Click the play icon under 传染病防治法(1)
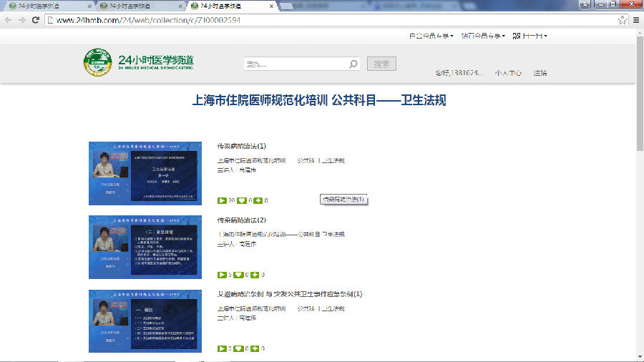 [x=222, y=200]
